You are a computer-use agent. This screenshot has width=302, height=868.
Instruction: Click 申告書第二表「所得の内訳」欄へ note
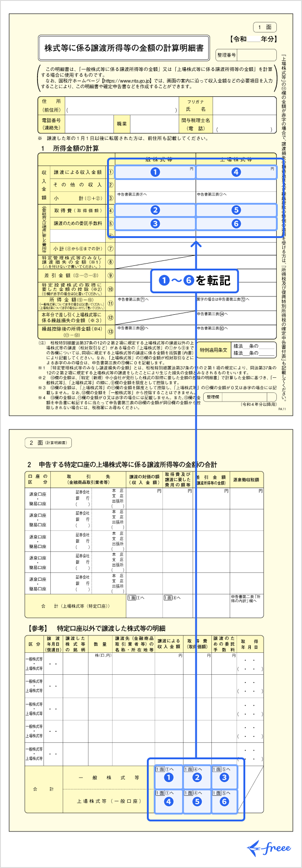point(246,599)
